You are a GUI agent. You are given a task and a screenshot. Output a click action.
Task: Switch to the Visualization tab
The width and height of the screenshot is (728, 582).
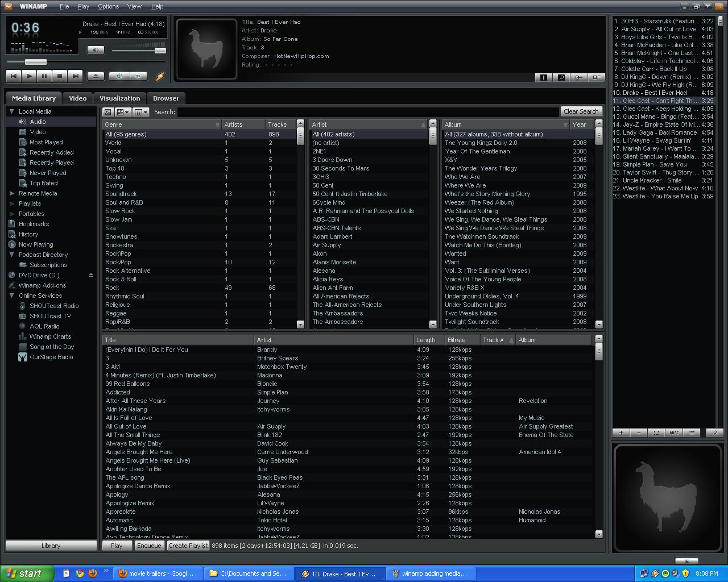119,98
